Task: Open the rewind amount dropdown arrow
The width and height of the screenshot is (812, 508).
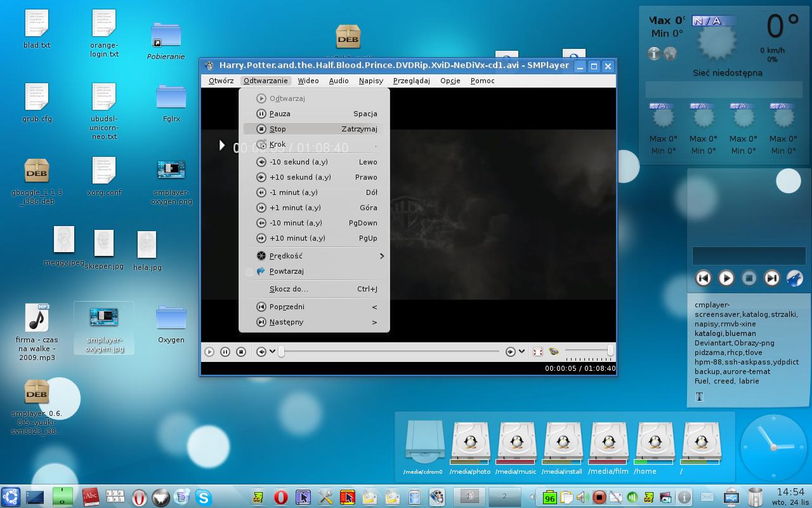Action: (x=273, y=352)
